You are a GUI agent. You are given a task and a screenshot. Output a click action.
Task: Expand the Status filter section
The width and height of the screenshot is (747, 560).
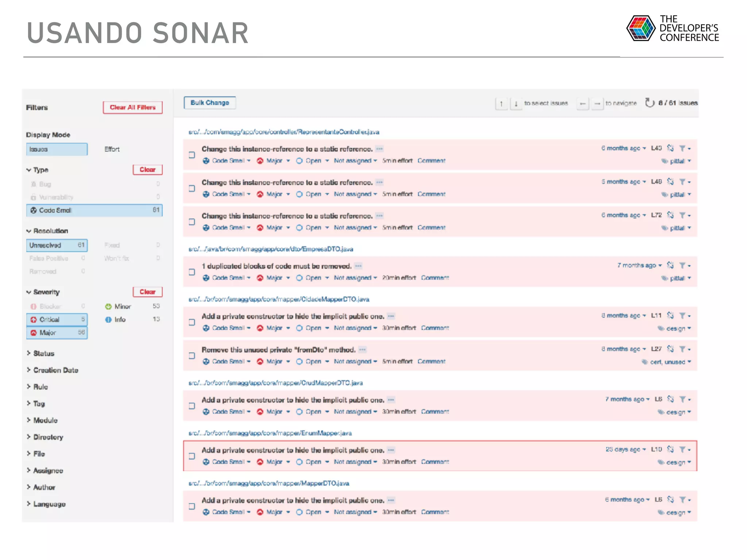click(40, 353)
